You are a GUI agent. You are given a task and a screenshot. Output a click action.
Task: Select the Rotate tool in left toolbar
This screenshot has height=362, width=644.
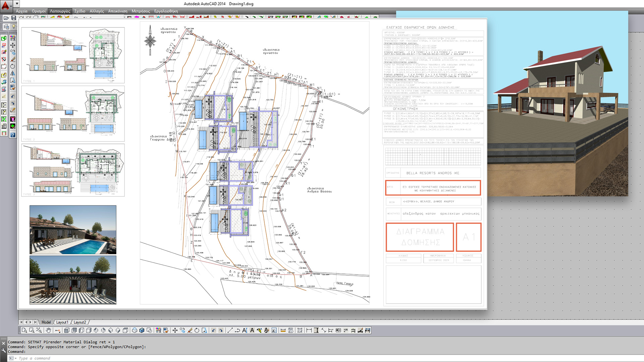tap(12, 66)
